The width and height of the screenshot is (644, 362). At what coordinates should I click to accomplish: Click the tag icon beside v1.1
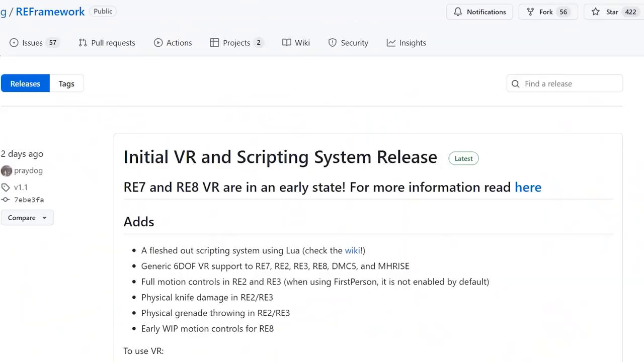point(6,188)
